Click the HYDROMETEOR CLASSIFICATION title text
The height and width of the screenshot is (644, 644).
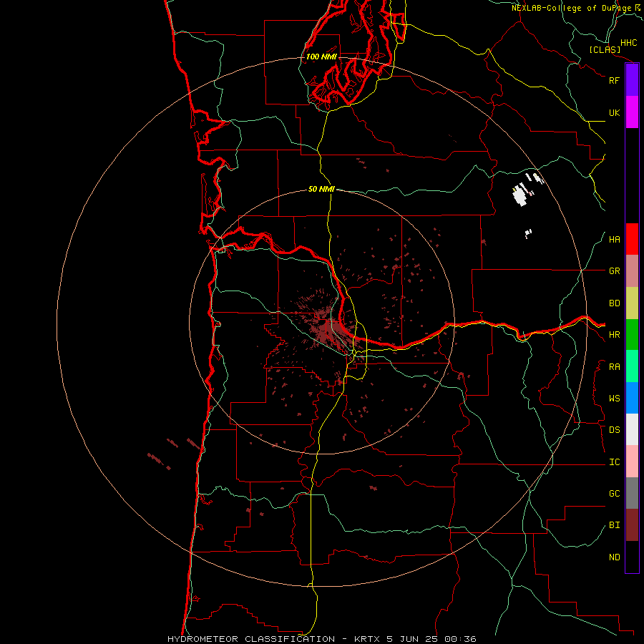251,639
